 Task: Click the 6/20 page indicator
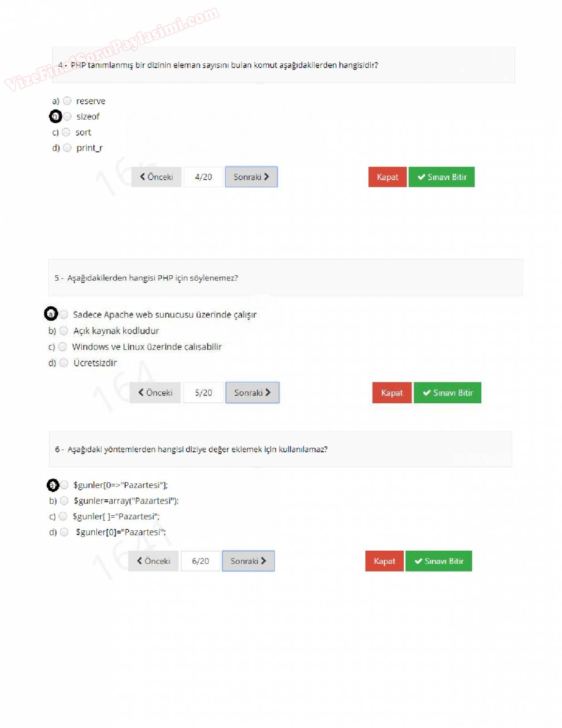coord(200,561)
